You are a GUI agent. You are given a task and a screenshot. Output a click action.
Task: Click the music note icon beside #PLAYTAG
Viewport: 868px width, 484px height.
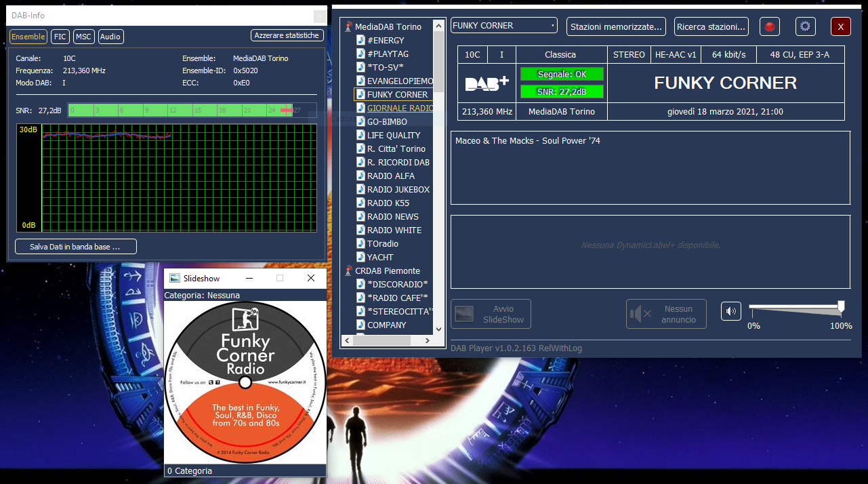pos(360,54)
